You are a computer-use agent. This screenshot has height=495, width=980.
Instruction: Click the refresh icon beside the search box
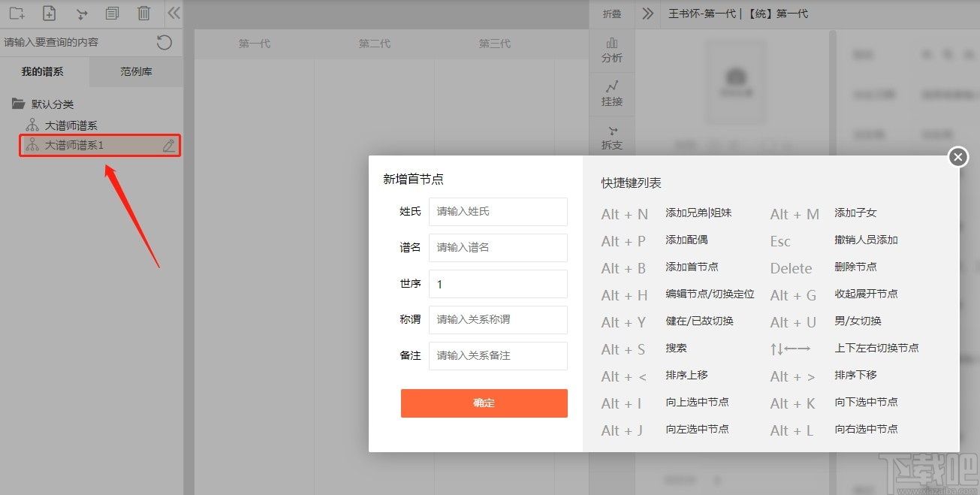click(x=164, y=42)
